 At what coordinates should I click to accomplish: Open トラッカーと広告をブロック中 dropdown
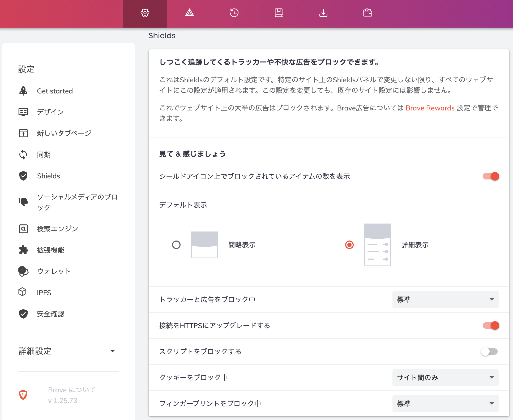[x=445, y=299]
